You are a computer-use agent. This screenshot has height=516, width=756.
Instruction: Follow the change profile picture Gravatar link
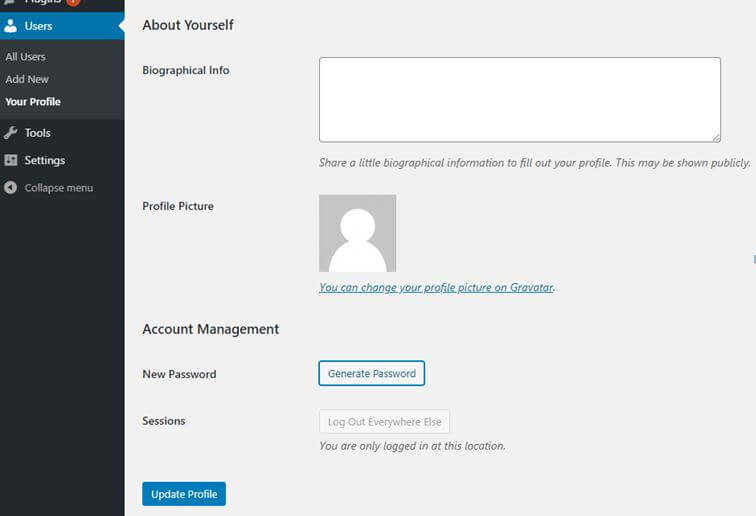(x=436, y=287)
